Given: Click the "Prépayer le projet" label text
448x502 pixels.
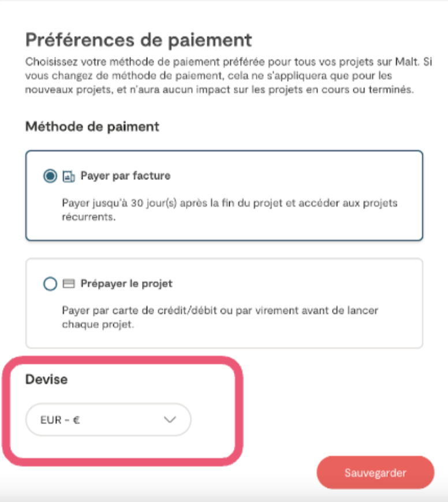Looking at the screenshot, I should click(126, 284).
